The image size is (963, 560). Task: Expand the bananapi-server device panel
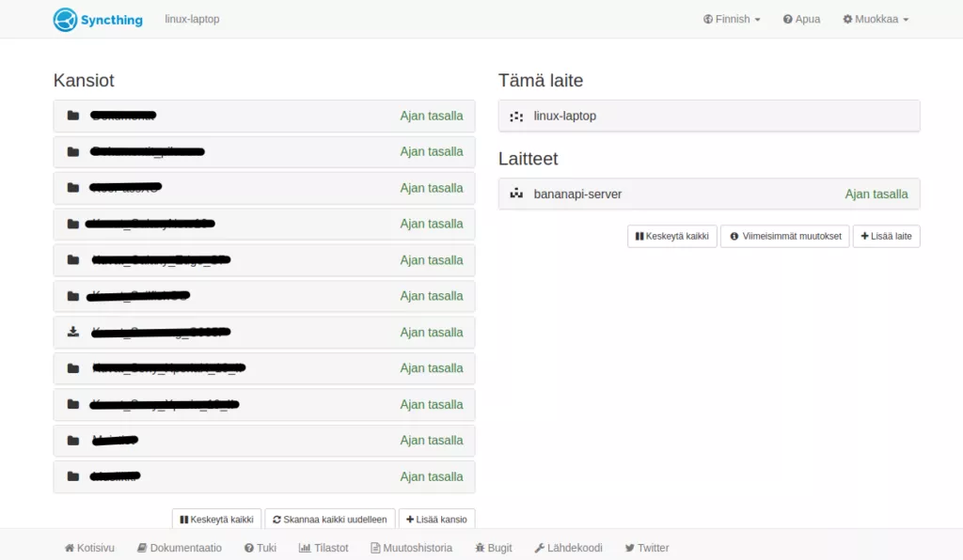coord(708,194)
